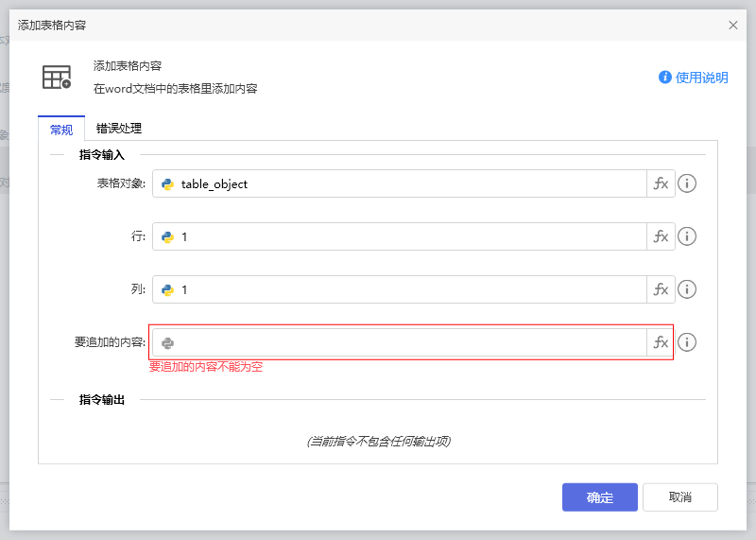Toggle Python mode icon in 表格对象 field
The image size is (756, 540).
(167, 184)
